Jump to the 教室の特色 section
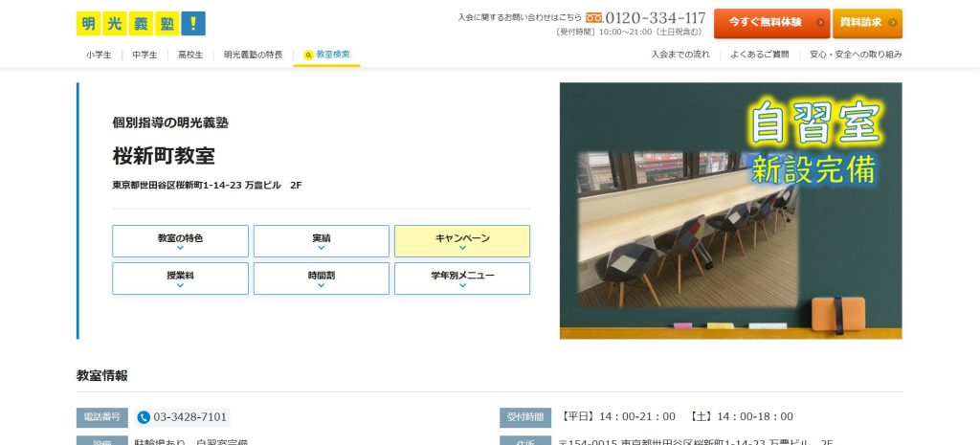980x445 pixels. pyautogui.click(x=181, y=241)
